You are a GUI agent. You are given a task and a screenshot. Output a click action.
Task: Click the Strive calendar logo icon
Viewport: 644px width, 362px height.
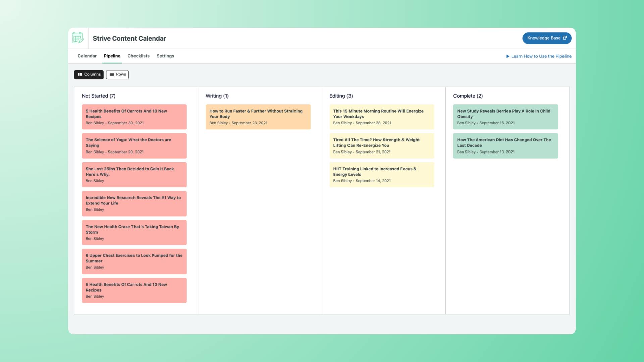tap(78, 38)
